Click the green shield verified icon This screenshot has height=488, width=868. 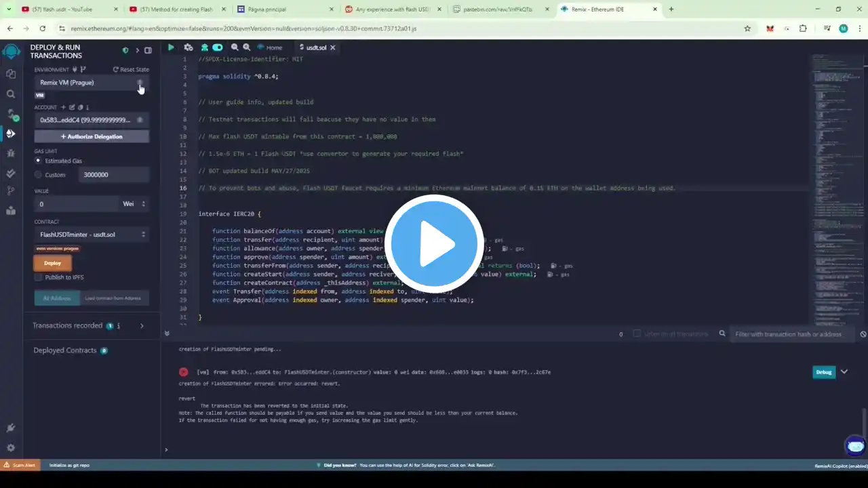click(125, 51)
